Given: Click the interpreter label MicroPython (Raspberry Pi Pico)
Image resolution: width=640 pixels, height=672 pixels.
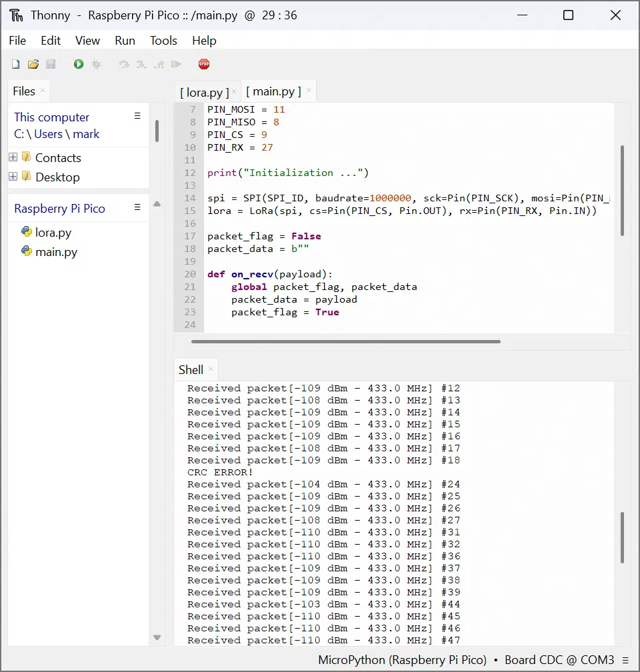Looking at the screenshot, I should pos(403,660).
